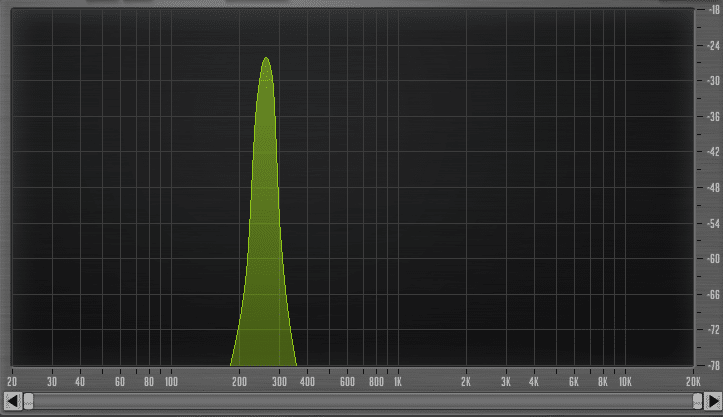Click the 1K frequency axis label
723x417 pixels.
(397, 381)
